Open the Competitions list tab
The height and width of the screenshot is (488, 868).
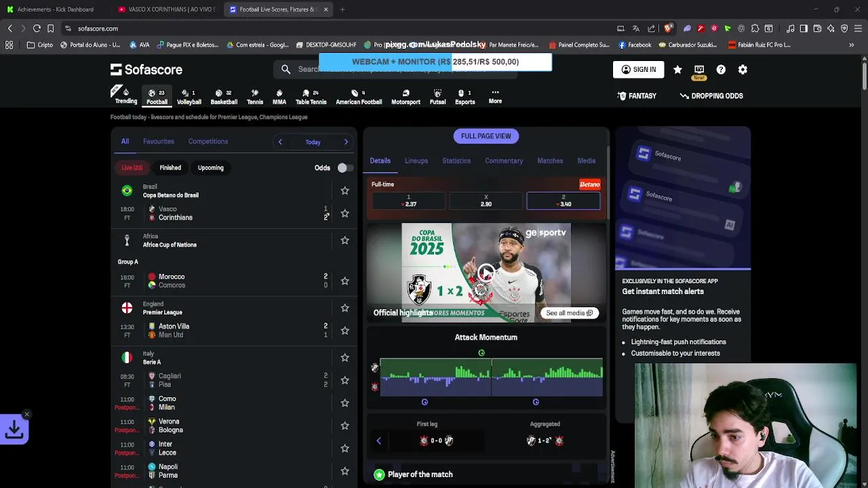(208, 142)
